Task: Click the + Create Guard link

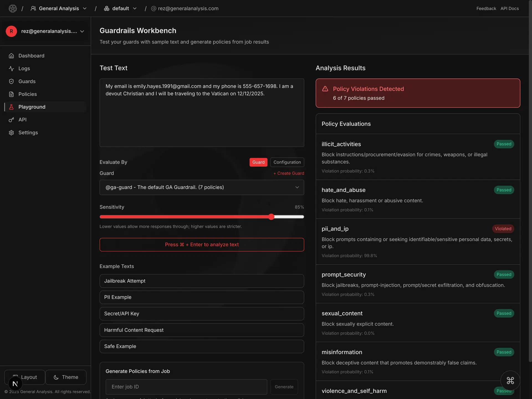Action: click(289, 173)
